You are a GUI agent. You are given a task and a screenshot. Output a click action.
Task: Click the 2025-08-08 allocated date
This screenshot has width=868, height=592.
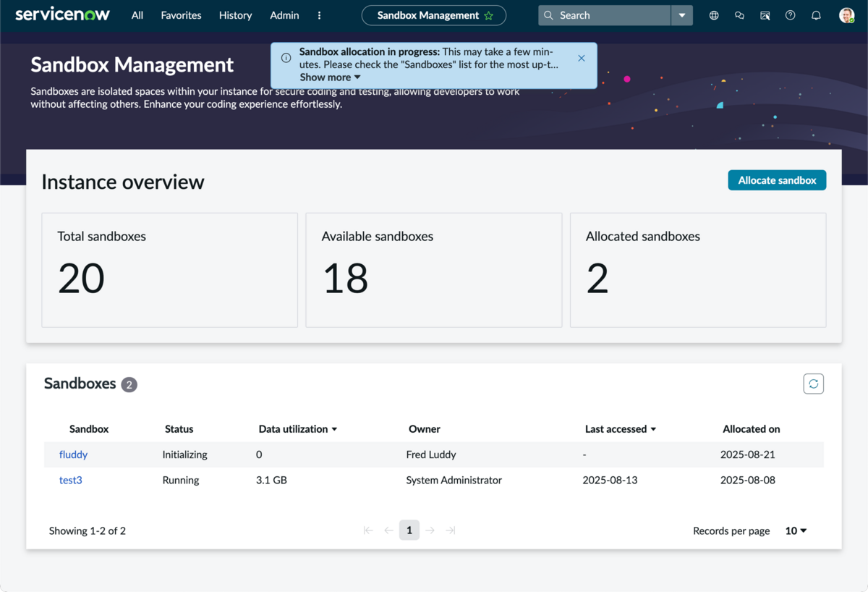pos(748,480)
